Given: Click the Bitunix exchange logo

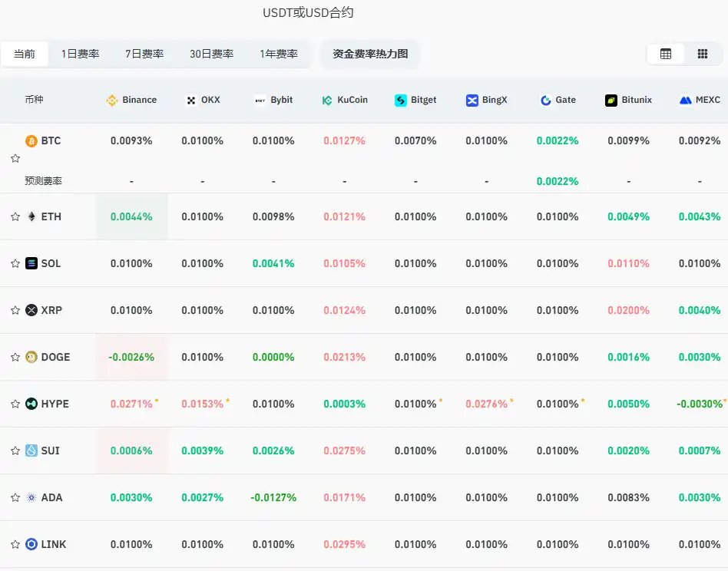Looking at the screenshot, I should (x=611, y=100).
